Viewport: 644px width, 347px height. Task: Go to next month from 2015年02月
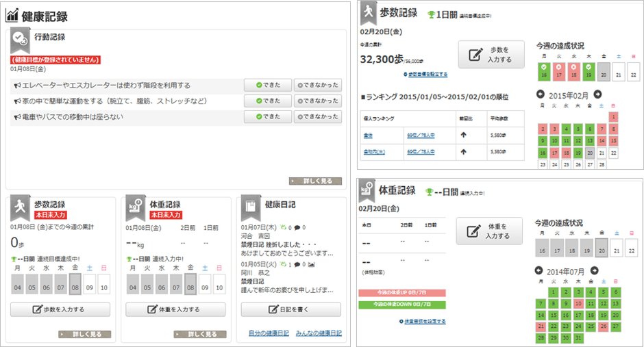pyautogui.click(x=597, y=94)
